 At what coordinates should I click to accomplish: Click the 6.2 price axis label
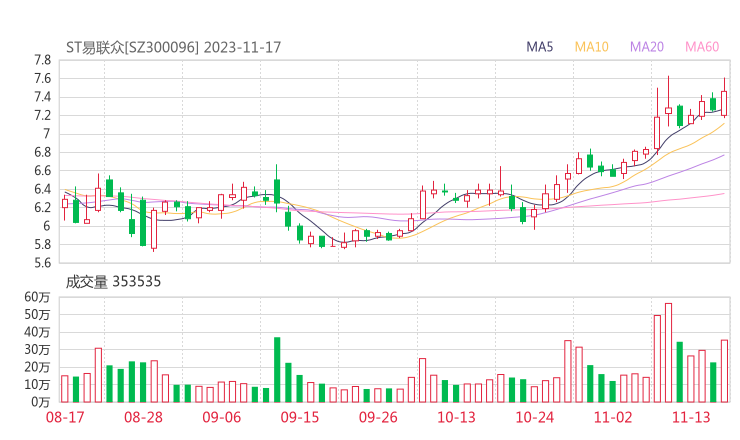42,208
